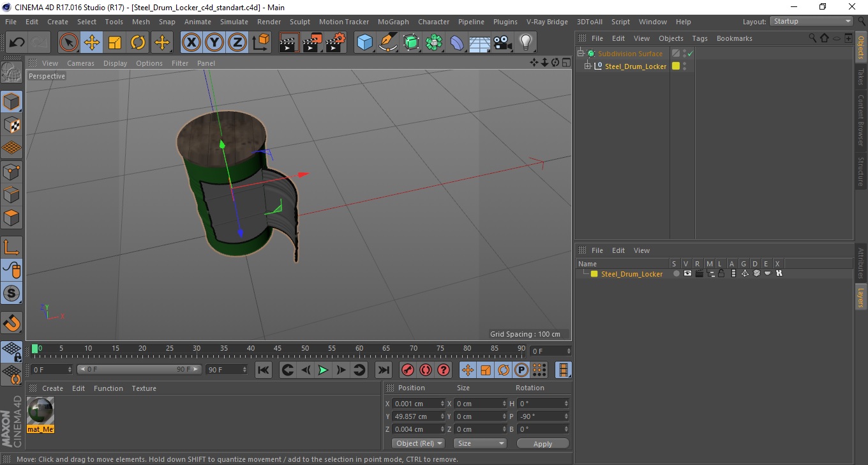Switch coordinate system icon

tap(260, 43)
